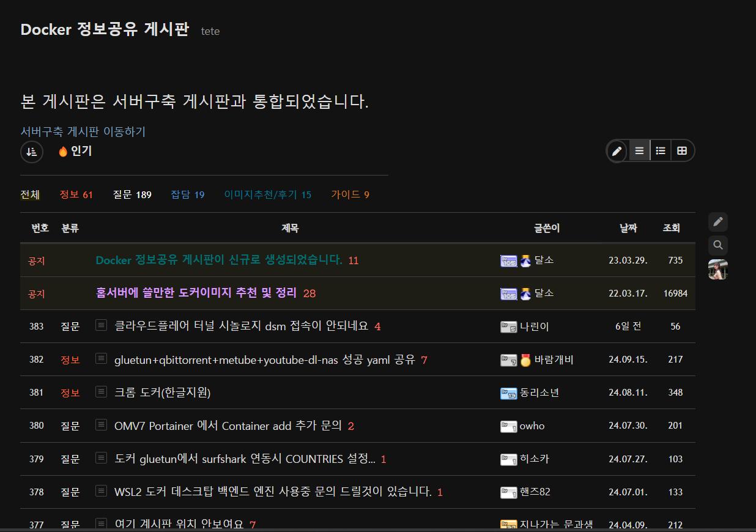Filter by 질문 189 category
756x532 pixels.
tap(132, 195)
